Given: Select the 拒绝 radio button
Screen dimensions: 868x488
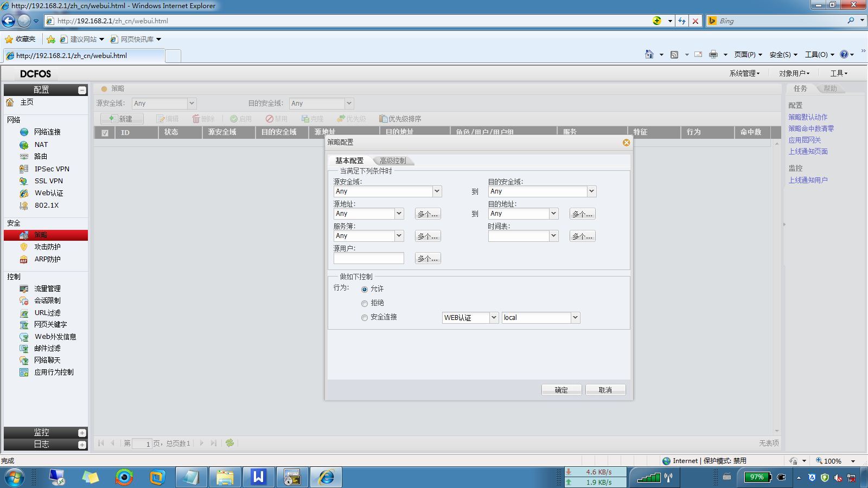Looking at the screenshot, I should tap(365, 304).
